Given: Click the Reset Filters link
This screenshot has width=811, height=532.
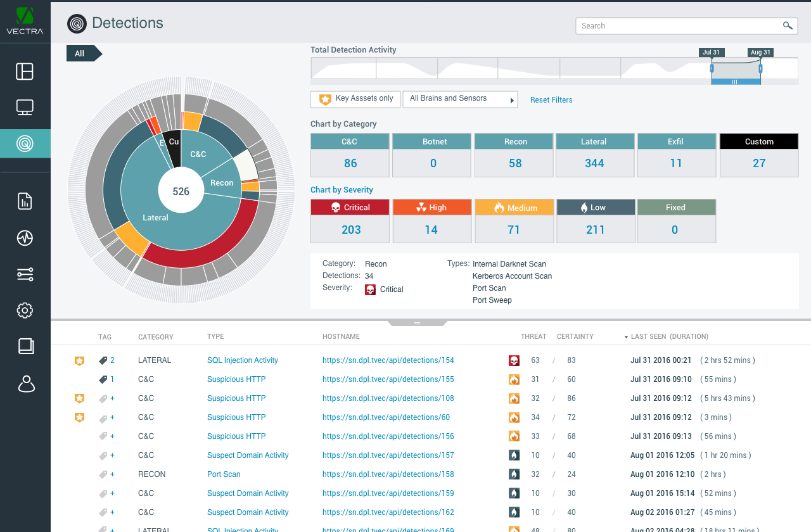Looking at the screenshot, I should (551, 100).
